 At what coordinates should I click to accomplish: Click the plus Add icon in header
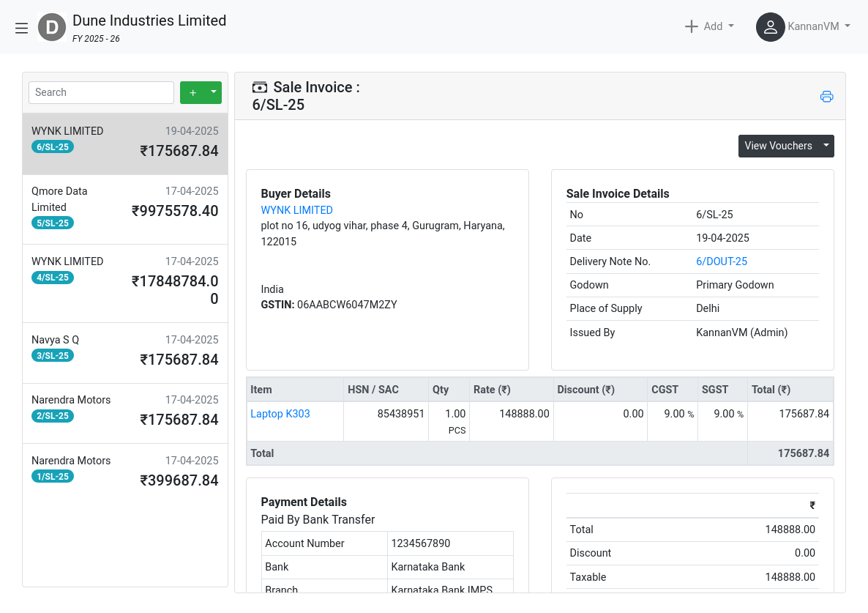pos(691,26)
